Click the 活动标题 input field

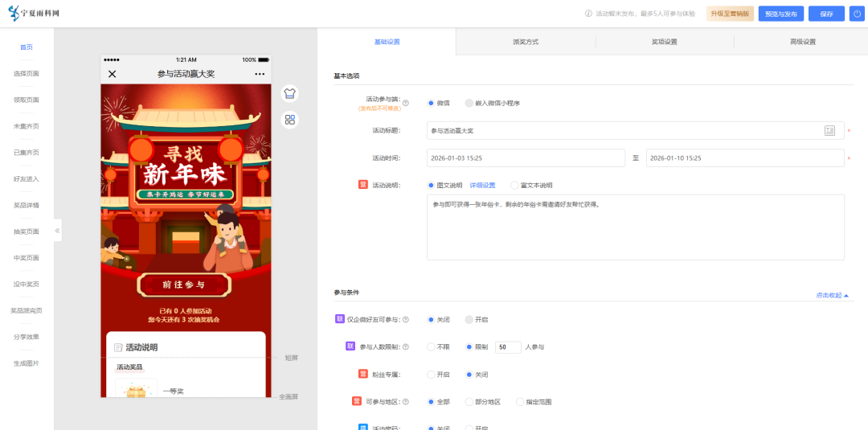coord(636,130)
